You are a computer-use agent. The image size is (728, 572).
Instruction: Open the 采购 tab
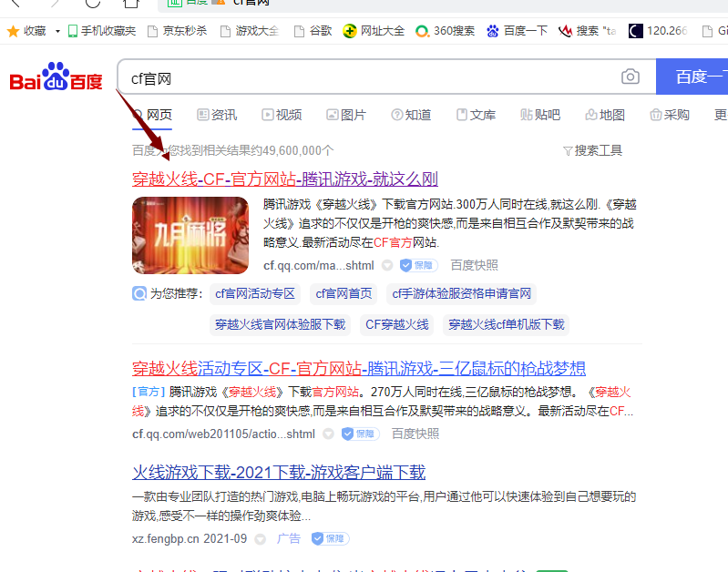click(670, 115)
